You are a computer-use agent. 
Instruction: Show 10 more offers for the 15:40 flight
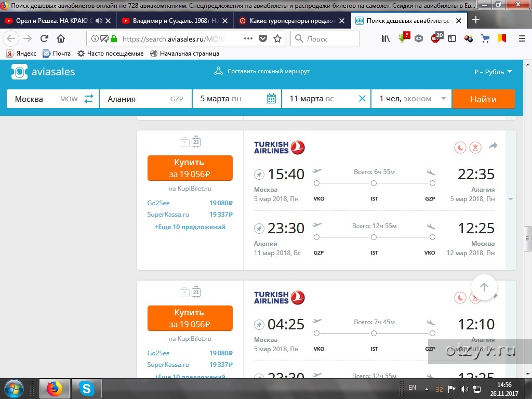pos(190,227)
